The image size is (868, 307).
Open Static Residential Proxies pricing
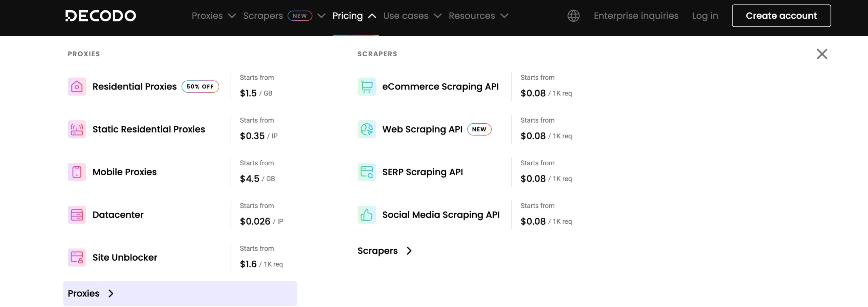149,129
